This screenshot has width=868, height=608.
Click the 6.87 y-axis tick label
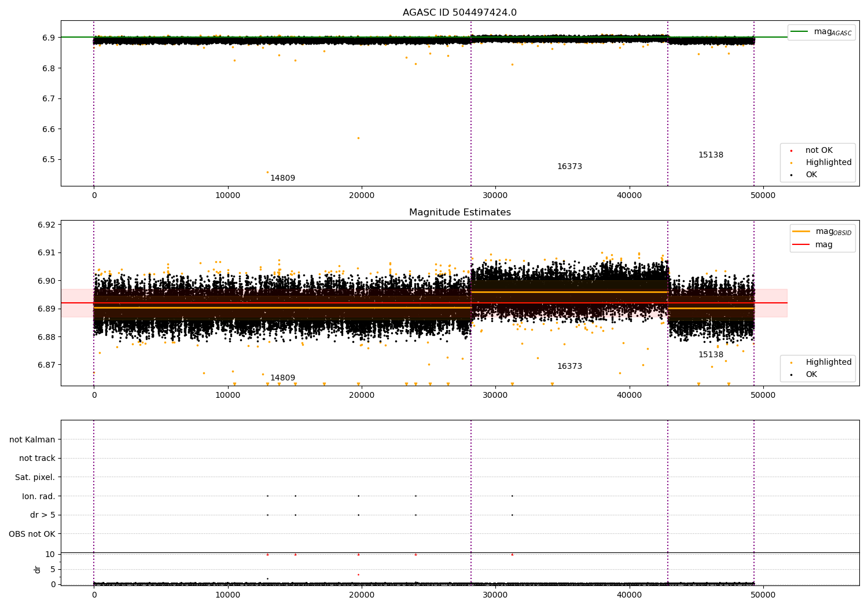47,365
